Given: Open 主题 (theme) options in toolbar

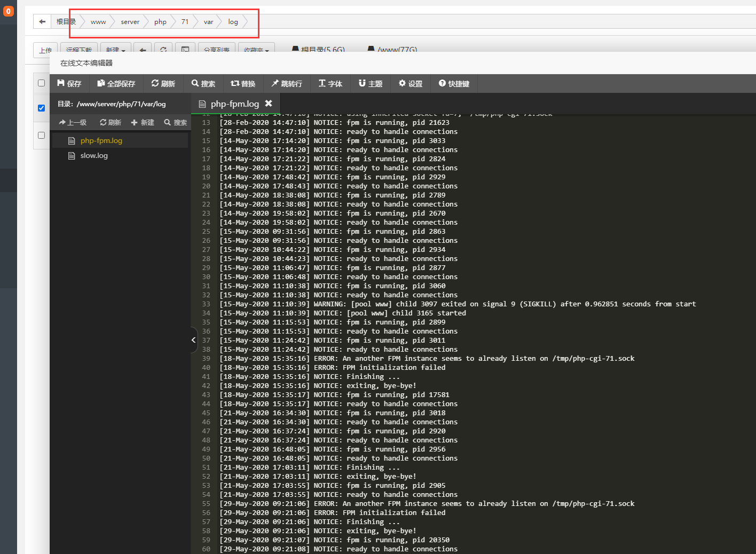Looking at the screenshot, I should click(371, 83).
